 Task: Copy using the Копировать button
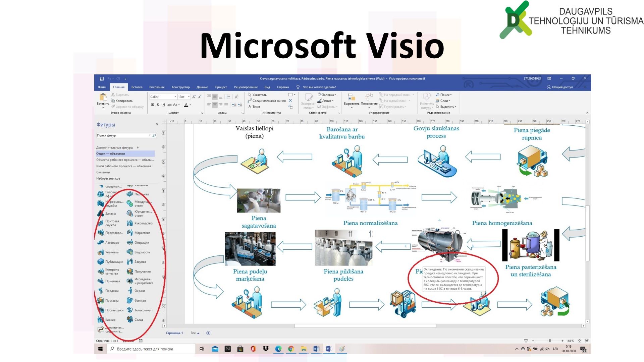point(122,101)
